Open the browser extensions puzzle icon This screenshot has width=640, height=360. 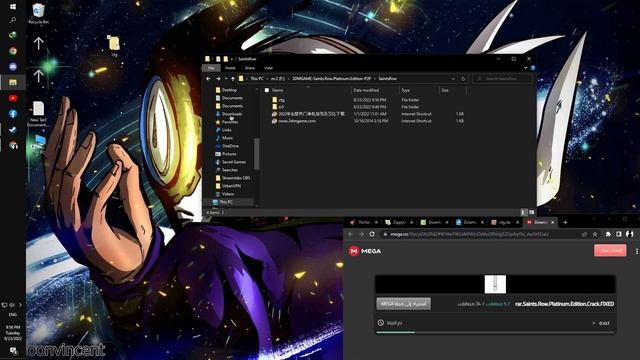click(x=608, y=234)
